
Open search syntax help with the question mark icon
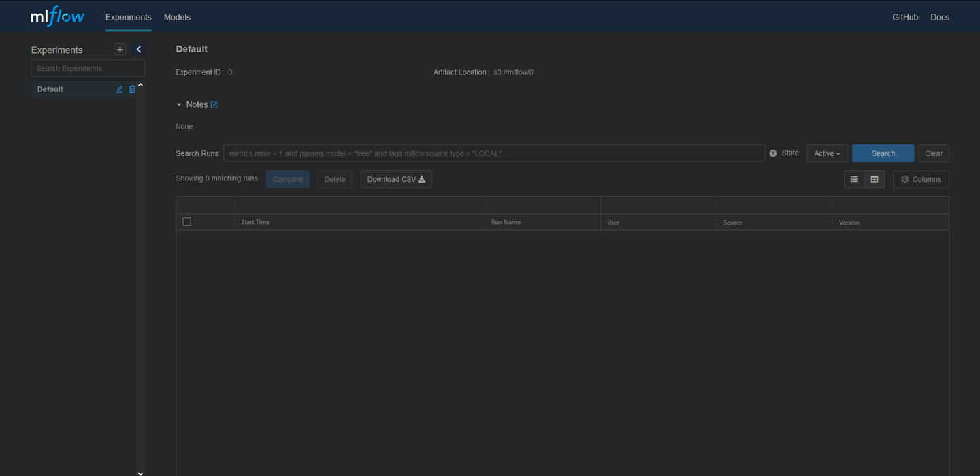(772, 153)
